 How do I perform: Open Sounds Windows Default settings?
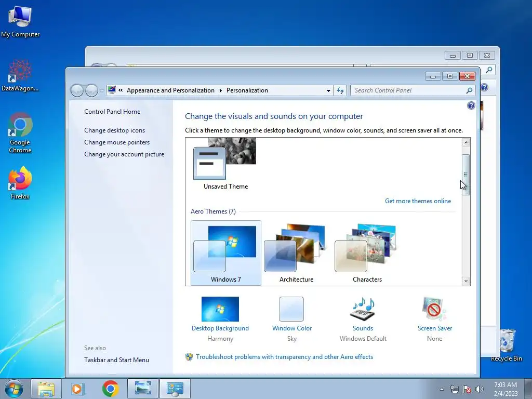point(363,320)
